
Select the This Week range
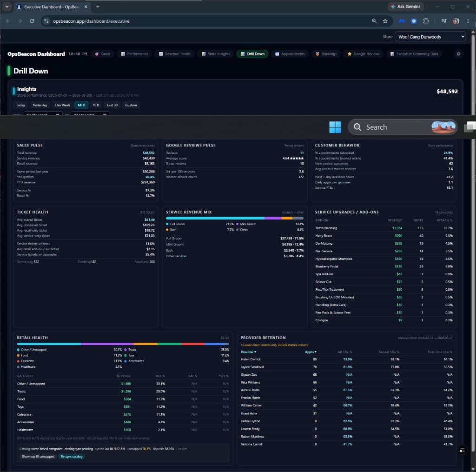[x=62, y=105]
